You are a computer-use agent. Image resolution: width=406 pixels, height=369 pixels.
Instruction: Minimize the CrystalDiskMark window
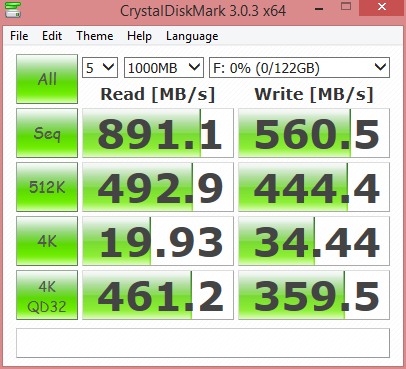[319, 8]
